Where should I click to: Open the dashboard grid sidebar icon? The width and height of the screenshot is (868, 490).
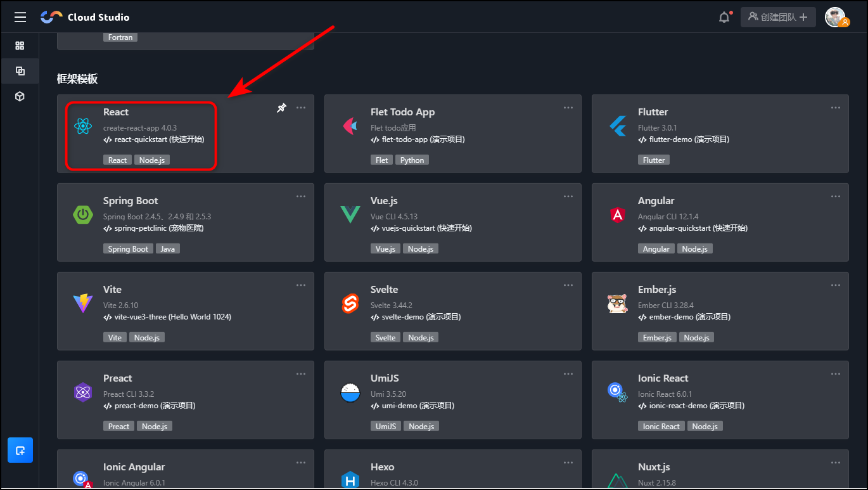(20, 46)
